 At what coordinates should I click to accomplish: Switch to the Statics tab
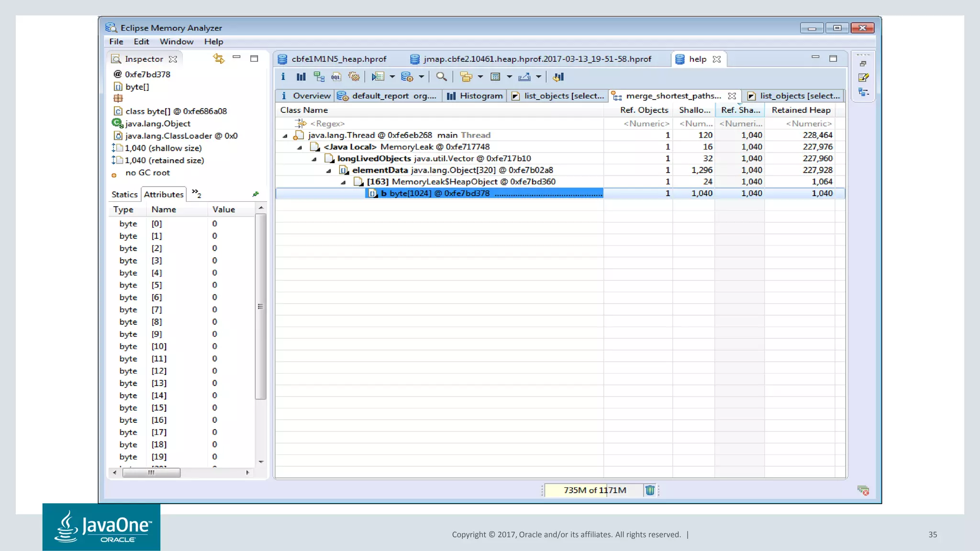pyautogui.click(x=124, y=194)
